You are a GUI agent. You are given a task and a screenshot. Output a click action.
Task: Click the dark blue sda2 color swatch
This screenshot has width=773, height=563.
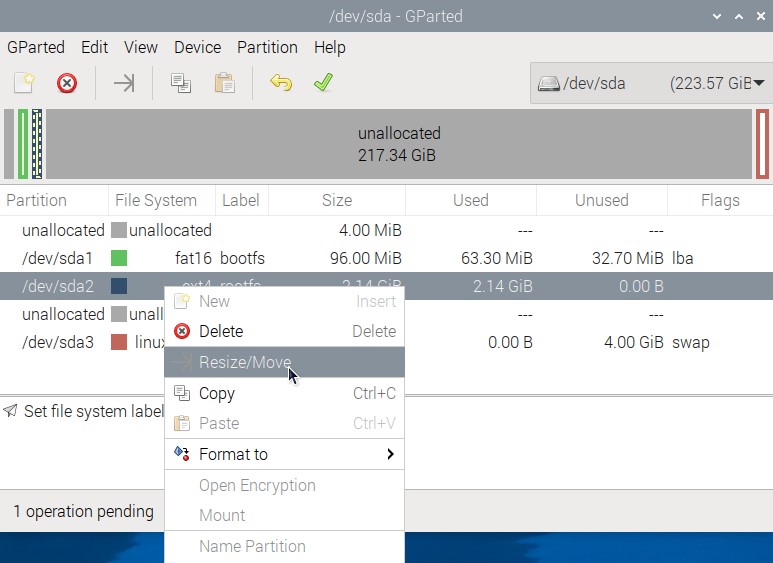point(119,286)
